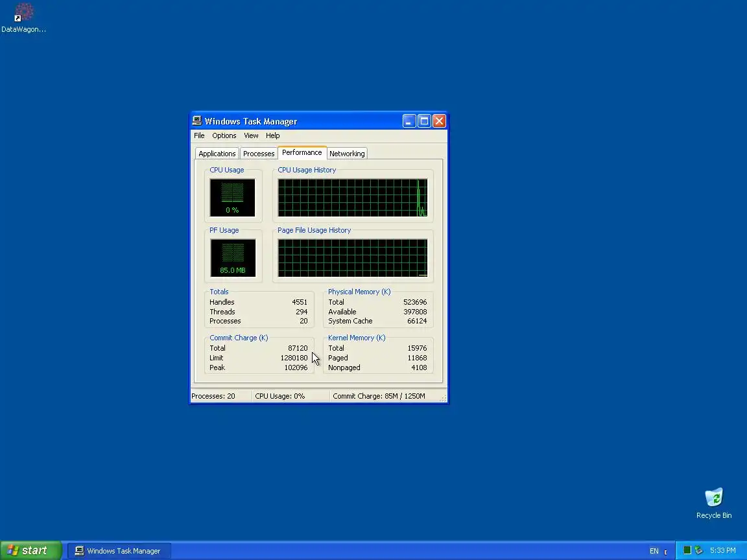
Task: Click Commit Charge Peak value 102096
Action: [x=296, y=367]
